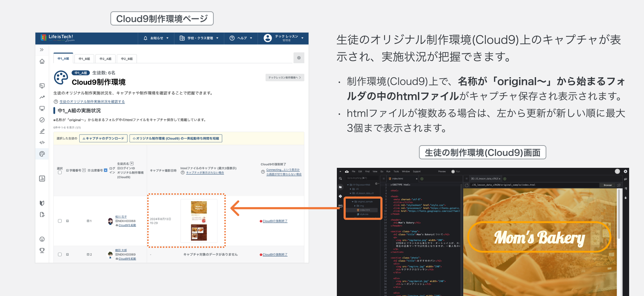Open the smiley face icon in sidebar
This screenshot has height=296, width=644.
click(x=42, y=239)
